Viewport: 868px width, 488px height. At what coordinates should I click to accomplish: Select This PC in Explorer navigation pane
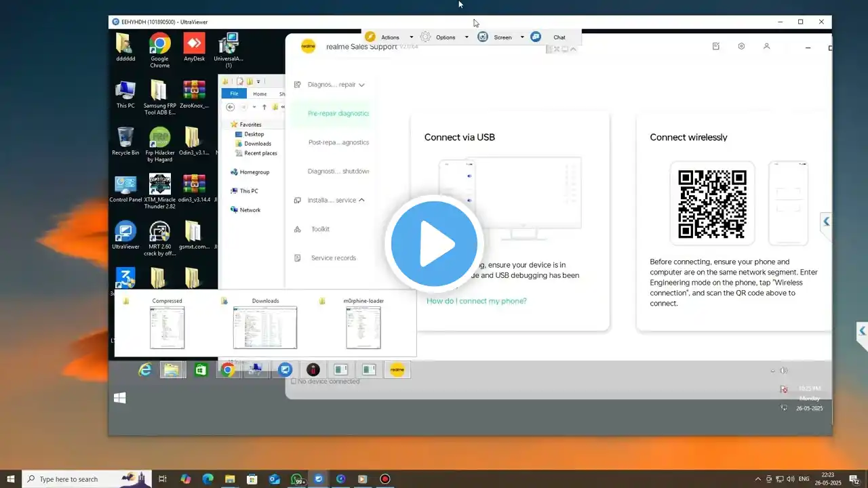244,191
